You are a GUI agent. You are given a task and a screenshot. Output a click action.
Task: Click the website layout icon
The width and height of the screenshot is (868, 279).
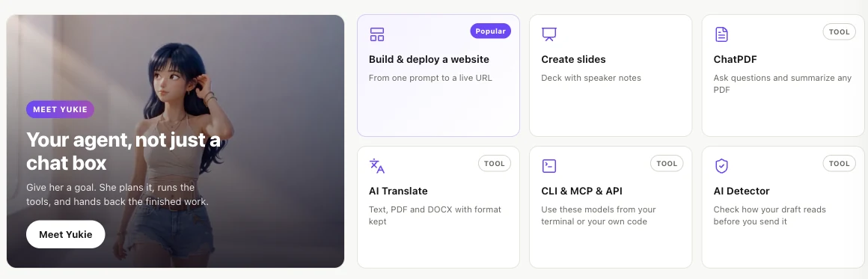pos(377,34)
